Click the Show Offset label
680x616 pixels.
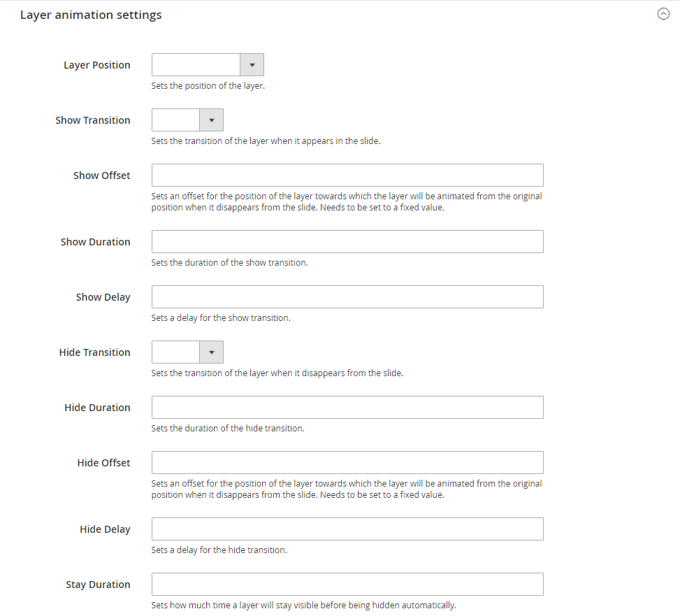[101, 176]
